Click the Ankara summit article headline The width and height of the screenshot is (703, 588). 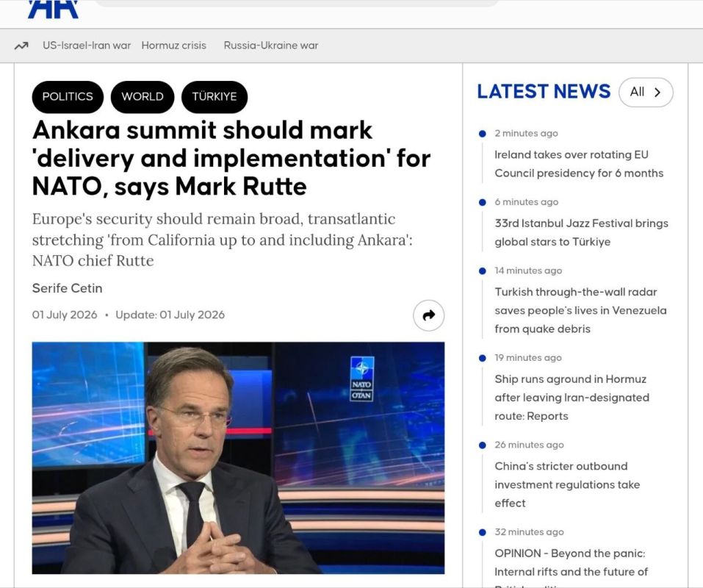(x=231, y=158)
